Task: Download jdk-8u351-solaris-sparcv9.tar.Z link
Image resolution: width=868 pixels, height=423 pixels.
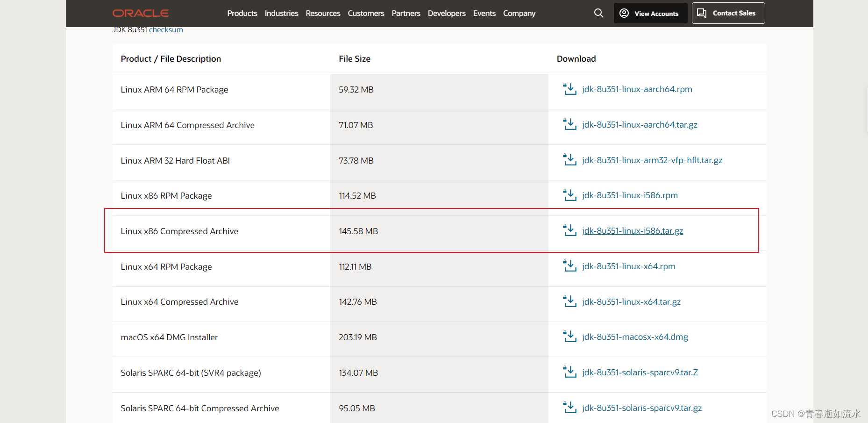Action: 640,372
